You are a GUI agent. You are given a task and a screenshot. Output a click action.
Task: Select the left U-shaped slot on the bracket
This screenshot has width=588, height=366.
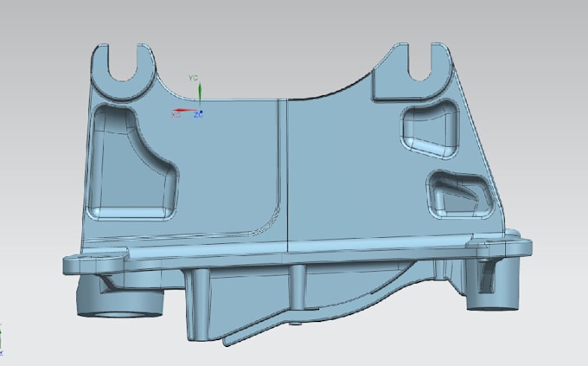(x=122, y=62)
